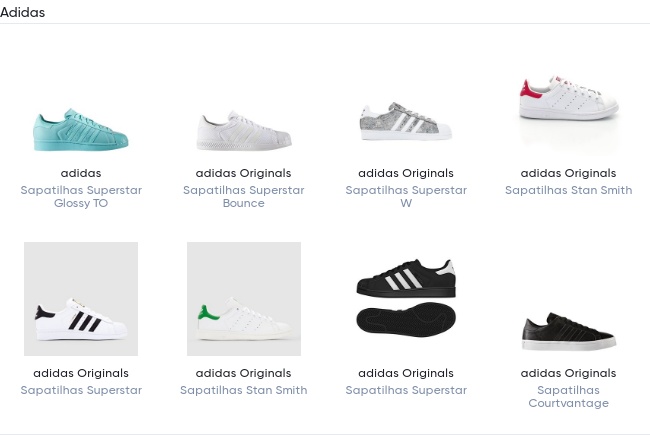Click the Sapatilhas Superstar Bounce product name
Screen dimensions: 650x435
point(243,197)
